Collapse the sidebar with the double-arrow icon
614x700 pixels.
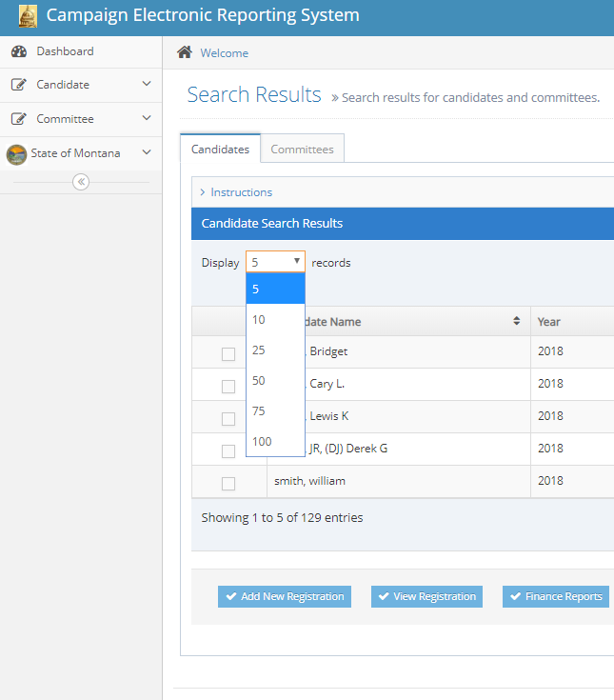tap(81, 182)
